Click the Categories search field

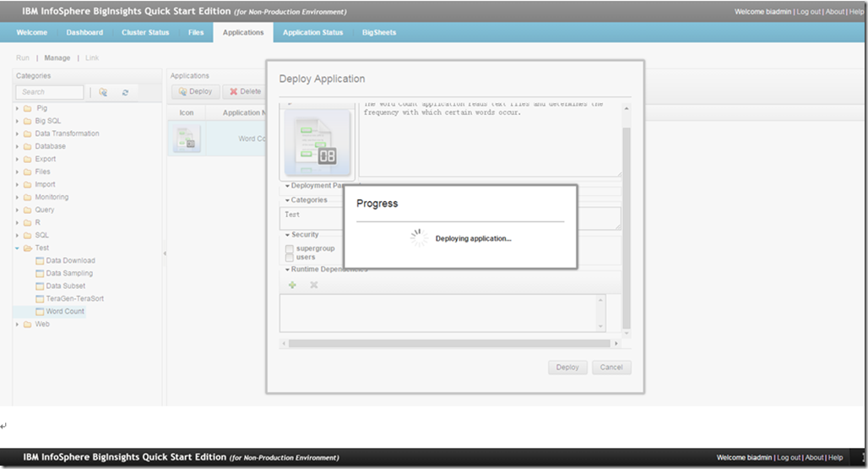click(x=50, y=92)
